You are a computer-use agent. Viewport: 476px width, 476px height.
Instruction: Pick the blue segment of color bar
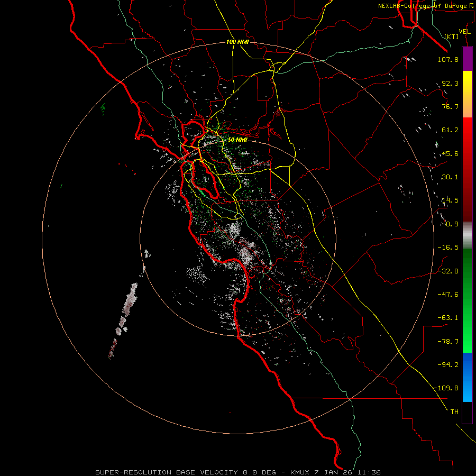point(467,377)
